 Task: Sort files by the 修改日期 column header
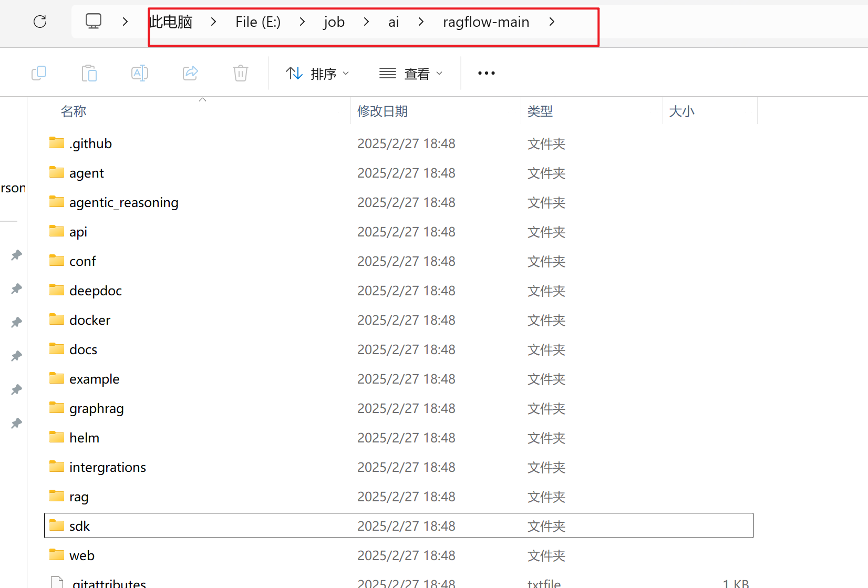pos(382,111)
